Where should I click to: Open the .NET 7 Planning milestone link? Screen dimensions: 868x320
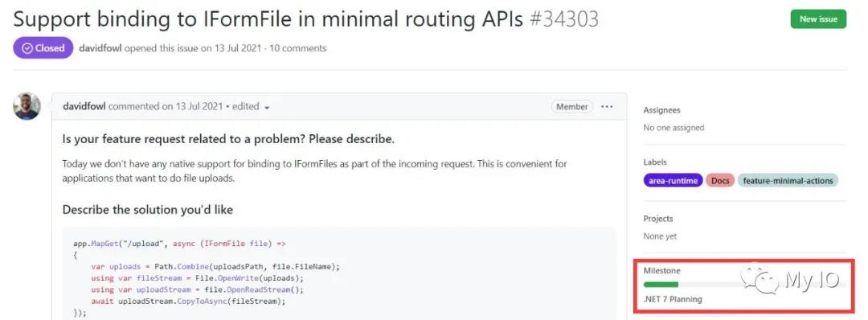click(673, 300)
